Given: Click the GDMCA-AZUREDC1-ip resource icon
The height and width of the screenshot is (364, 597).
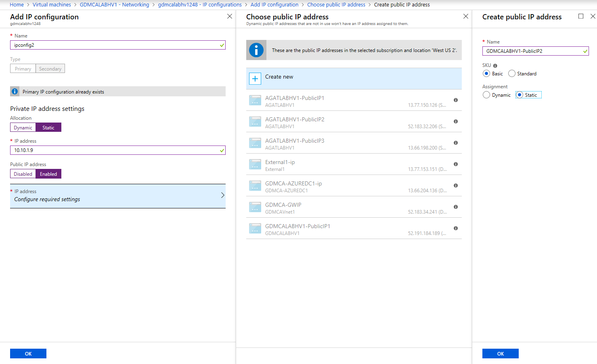Looking at the screenshot, I should tap(255, 185).
